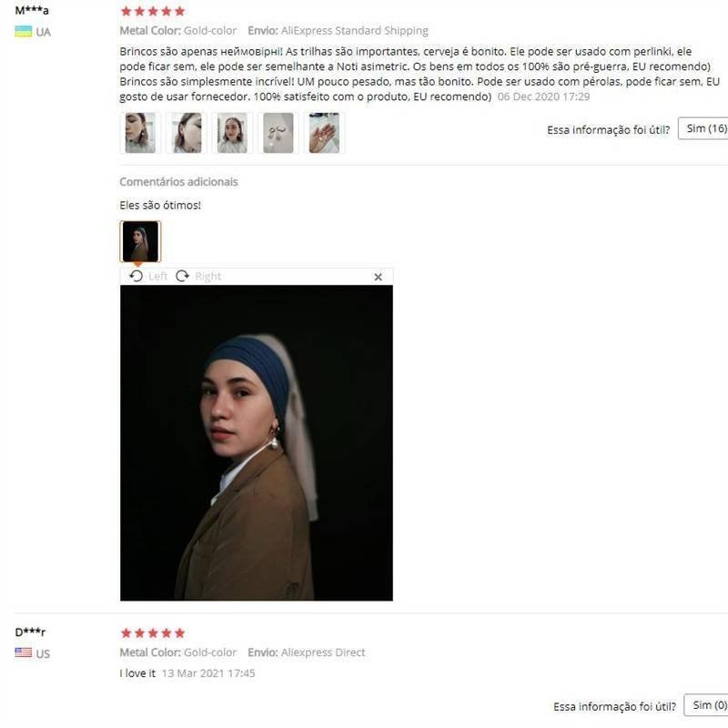The image size is (728, 728).
Task: Click reviewer name D***r
Action: pos(30,632)
